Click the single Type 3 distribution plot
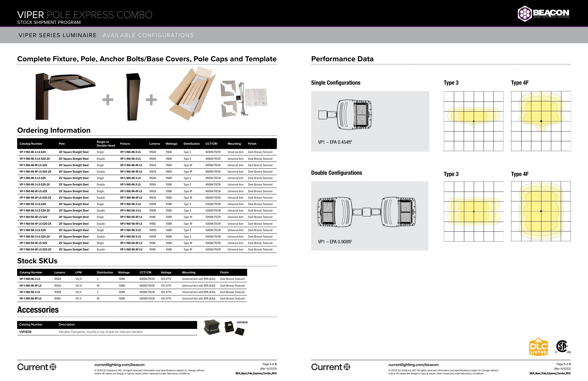The height and width of the screenshot is (381, 588). click(473, 121)
